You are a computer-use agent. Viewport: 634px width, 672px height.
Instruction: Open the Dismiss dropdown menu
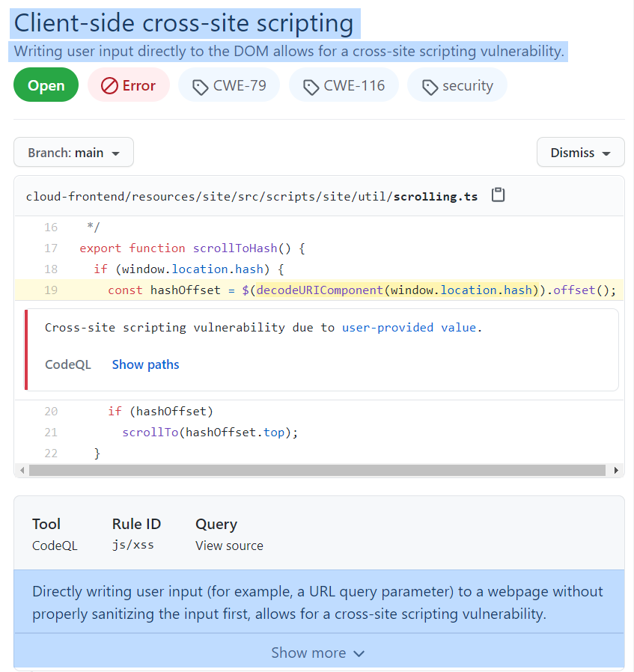click(x=580, y=153)
